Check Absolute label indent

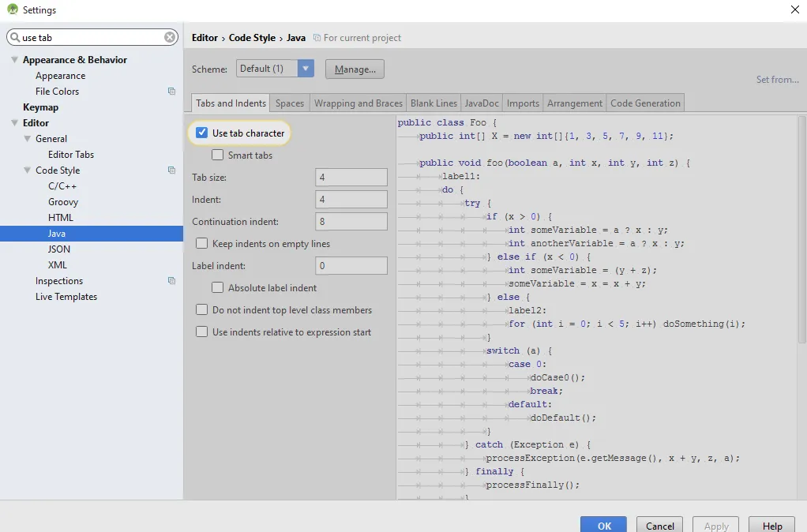pos(218,287)
